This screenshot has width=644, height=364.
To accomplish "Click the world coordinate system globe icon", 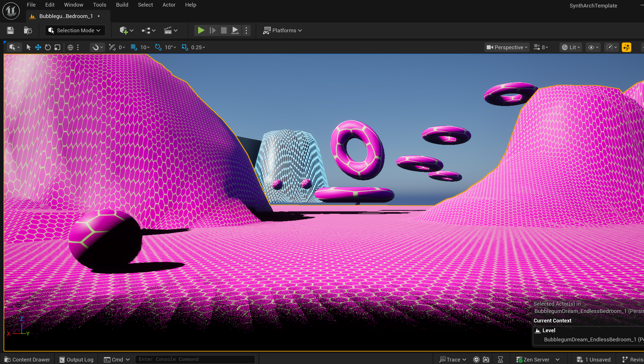I will [x=70, y=47].
